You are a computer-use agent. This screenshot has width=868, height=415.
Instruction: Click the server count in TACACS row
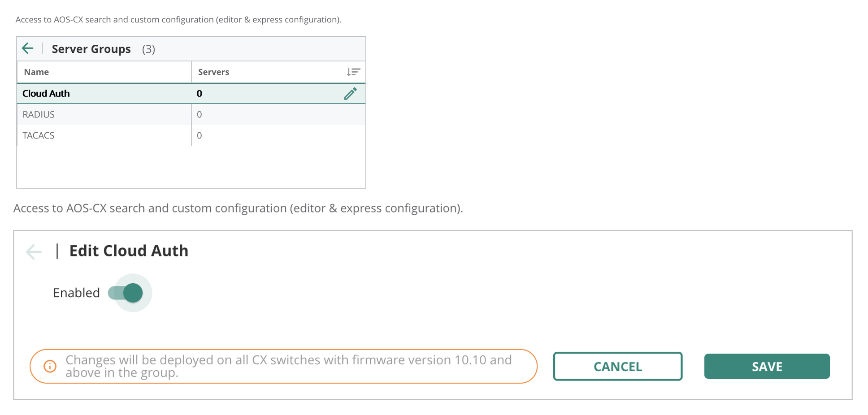click(200, 135)
